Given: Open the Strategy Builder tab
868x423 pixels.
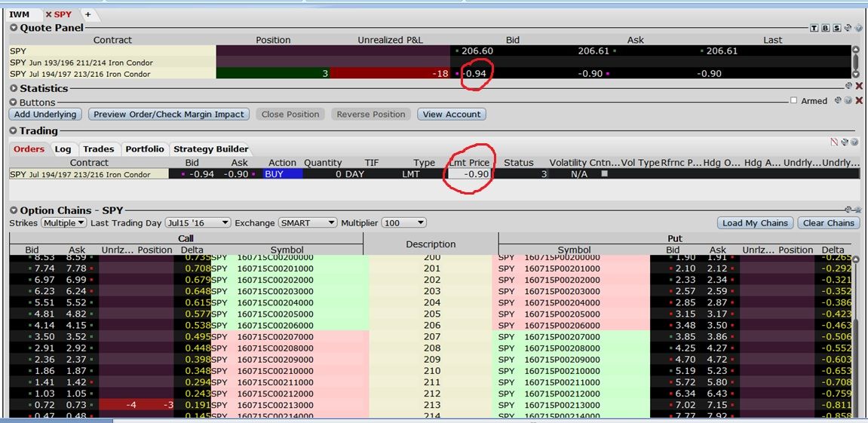Looking at the screenshot, I should [210, 149].
